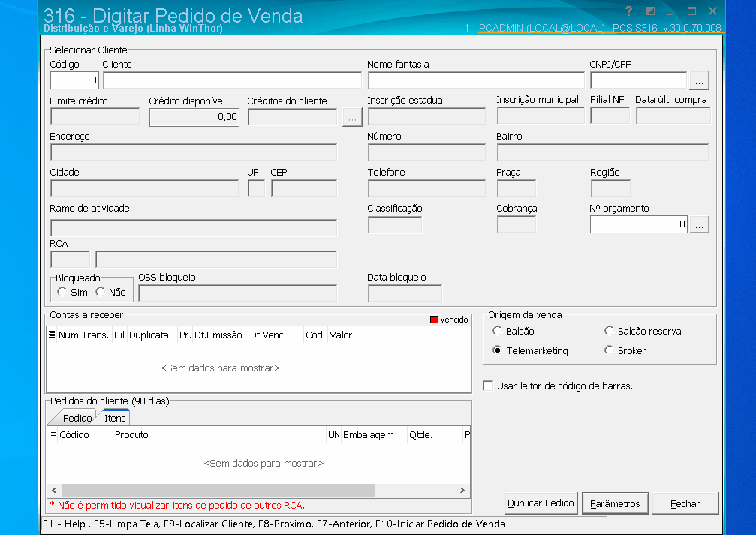Select Bloqueado Sim radio button
Viewport: 756px width, 535px height.
[62, 292]
